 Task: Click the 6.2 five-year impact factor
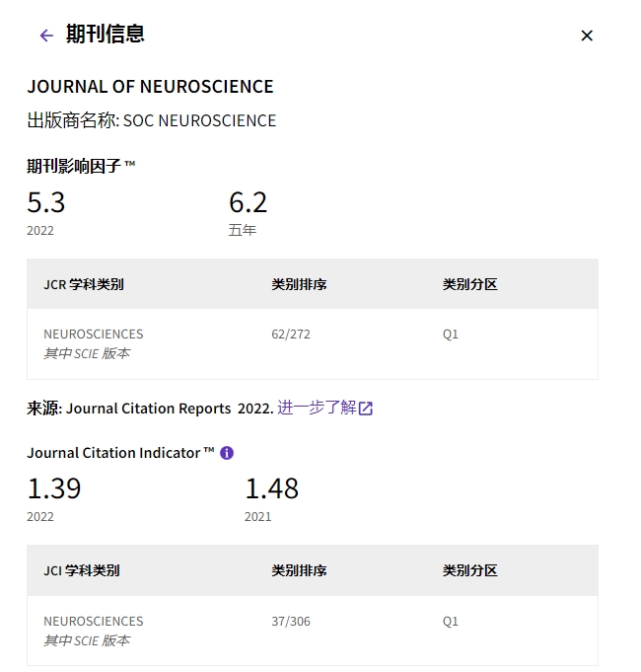tap(248, 202)
